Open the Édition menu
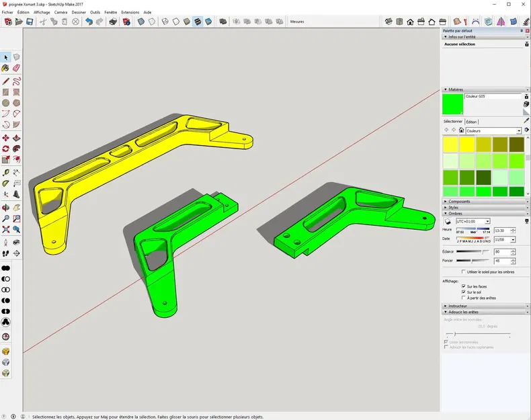The image size is (531, 420). (24, 12)
